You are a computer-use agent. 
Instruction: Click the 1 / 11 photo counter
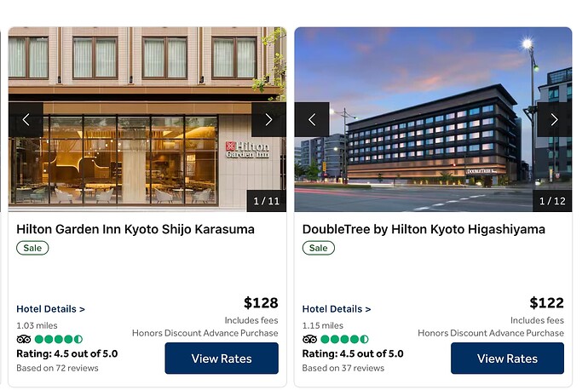coord(266,201)
